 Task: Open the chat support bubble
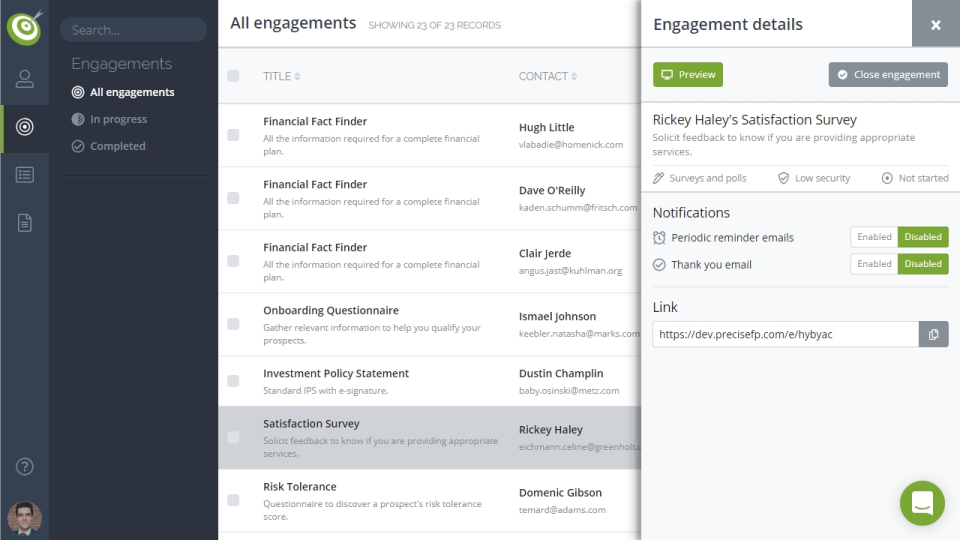[922, 502]
